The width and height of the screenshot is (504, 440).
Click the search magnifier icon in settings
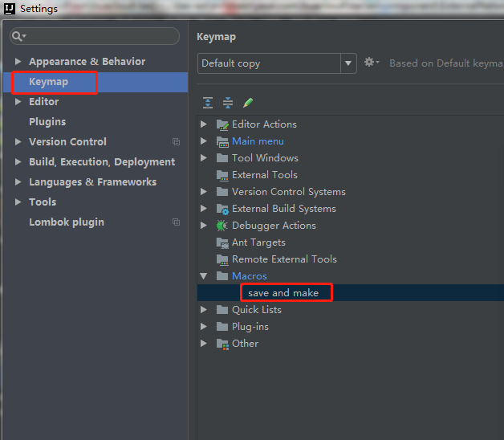pos(18,36)
